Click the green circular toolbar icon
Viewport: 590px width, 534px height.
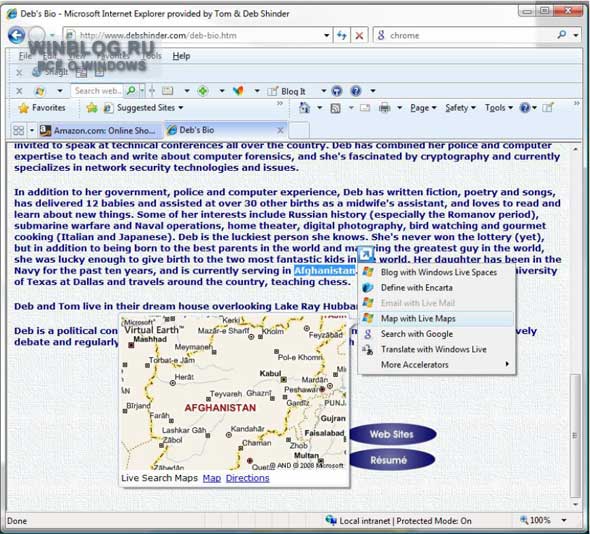203,91
